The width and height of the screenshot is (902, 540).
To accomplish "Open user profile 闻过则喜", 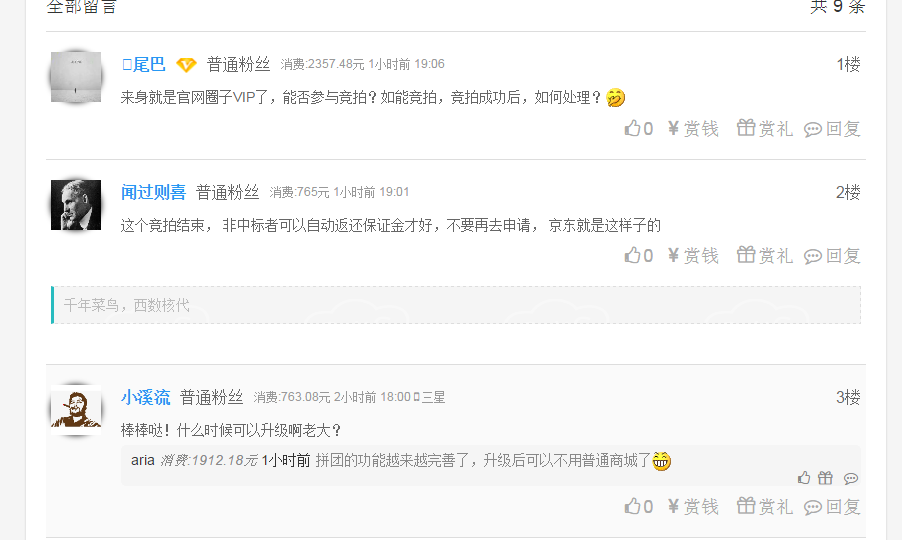I will (153, 192).
